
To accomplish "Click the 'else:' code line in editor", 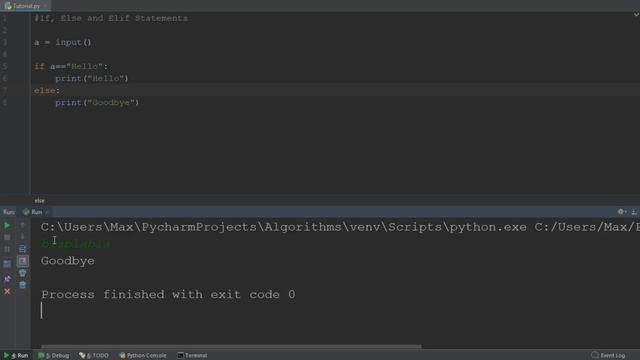I will pyautogui.click(x=47, y=91).
